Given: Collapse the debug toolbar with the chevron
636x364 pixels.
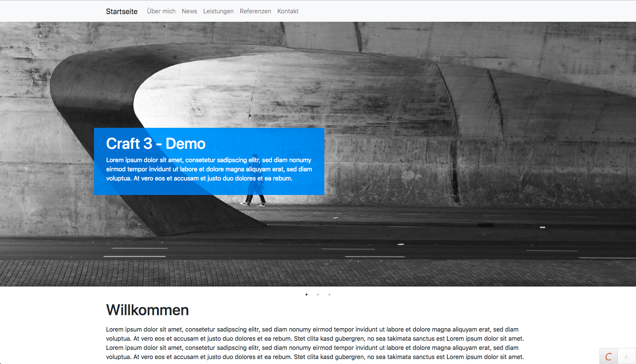Looking at the screenshot, I should [x=626, y=357].
